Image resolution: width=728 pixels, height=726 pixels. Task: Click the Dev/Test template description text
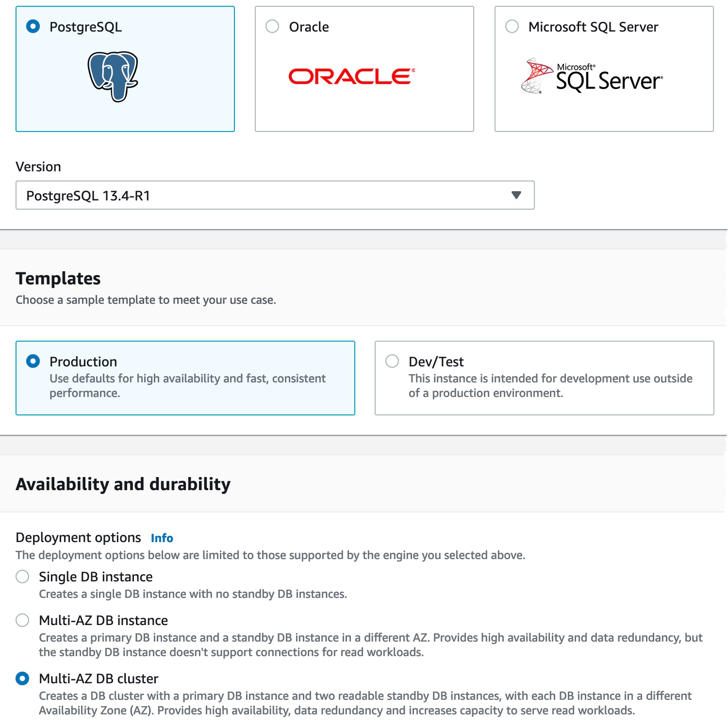tap(550, 385)
